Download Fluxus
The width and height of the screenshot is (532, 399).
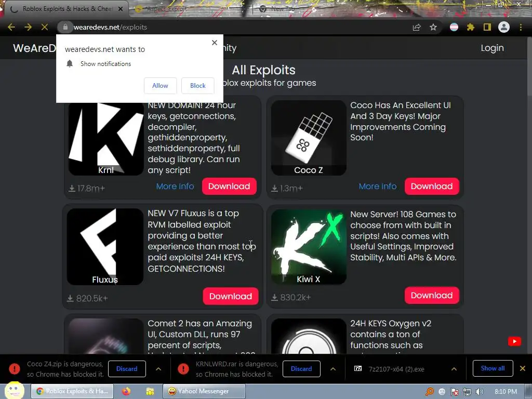pyautogui.click(x=230, y=296)
